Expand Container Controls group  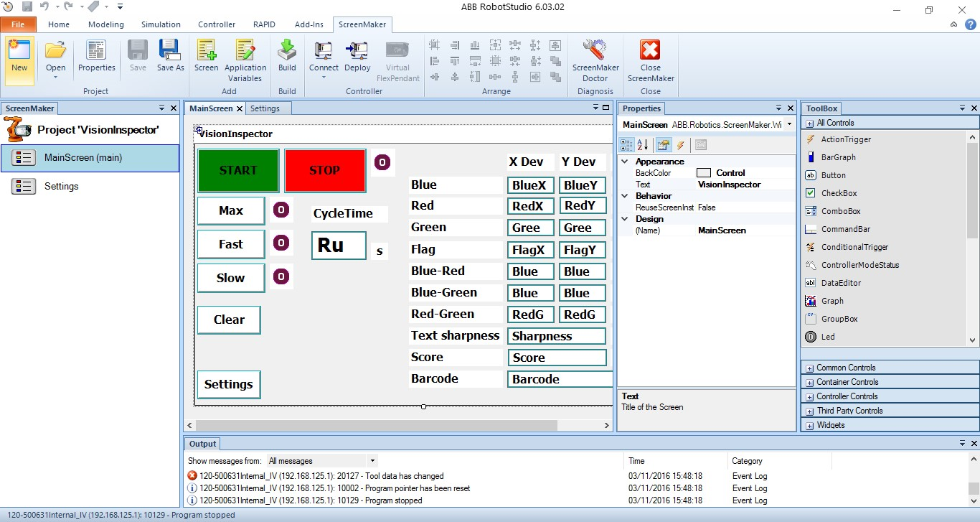[x=810, y=382]
